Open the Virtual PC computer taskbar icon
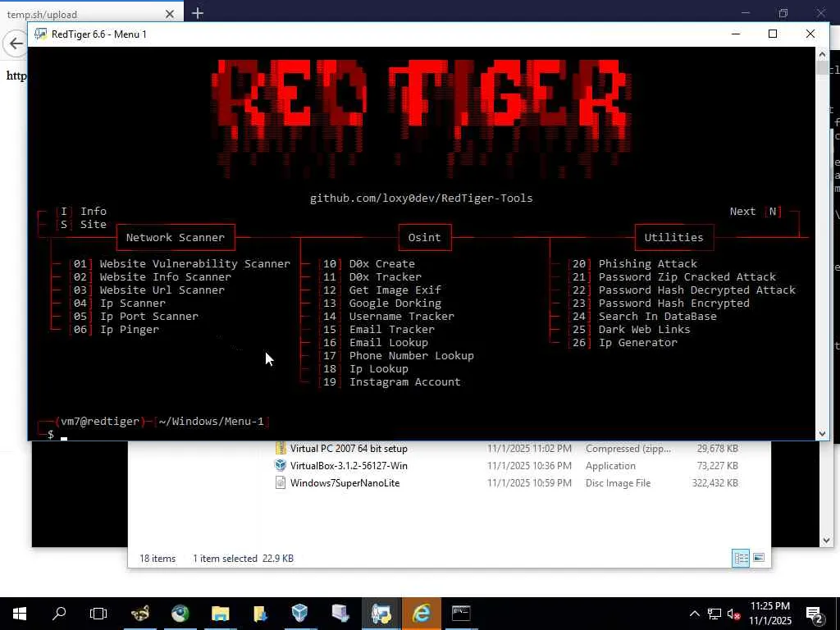 (340, 614)
